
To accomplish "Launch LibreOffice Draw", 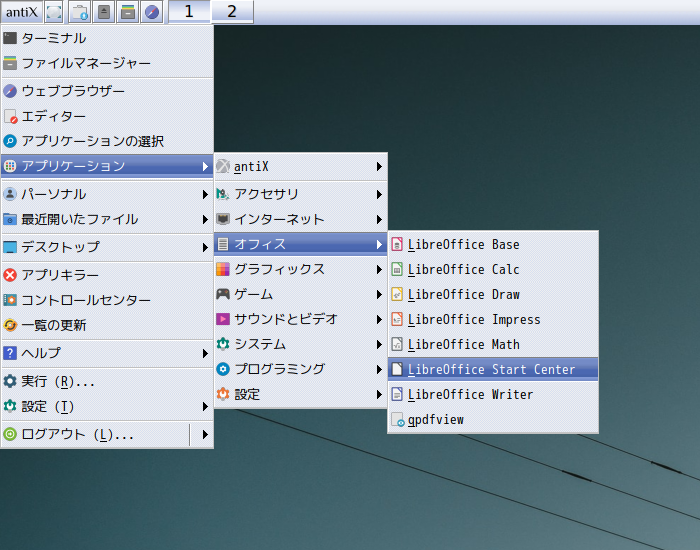I will point(493,295).
